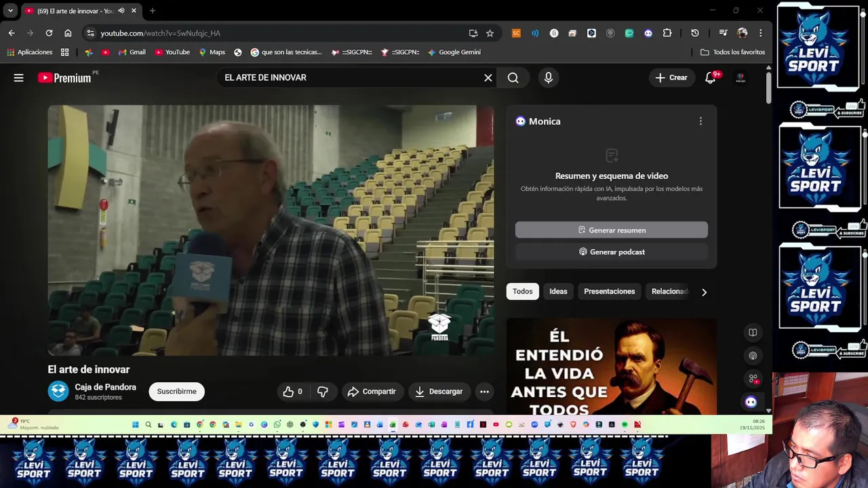Open the browser home page
Viewport: 868px width, 488px height.
pos(68,33)
